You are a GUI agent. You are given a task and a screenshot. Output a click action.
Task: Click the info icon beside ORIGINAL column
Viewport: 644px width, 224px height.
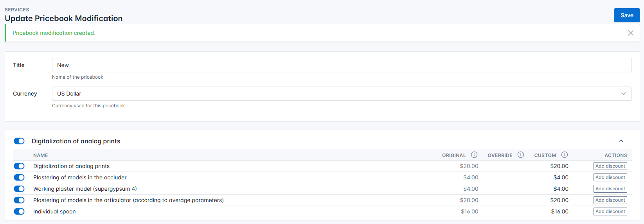(x=474, y=155)
